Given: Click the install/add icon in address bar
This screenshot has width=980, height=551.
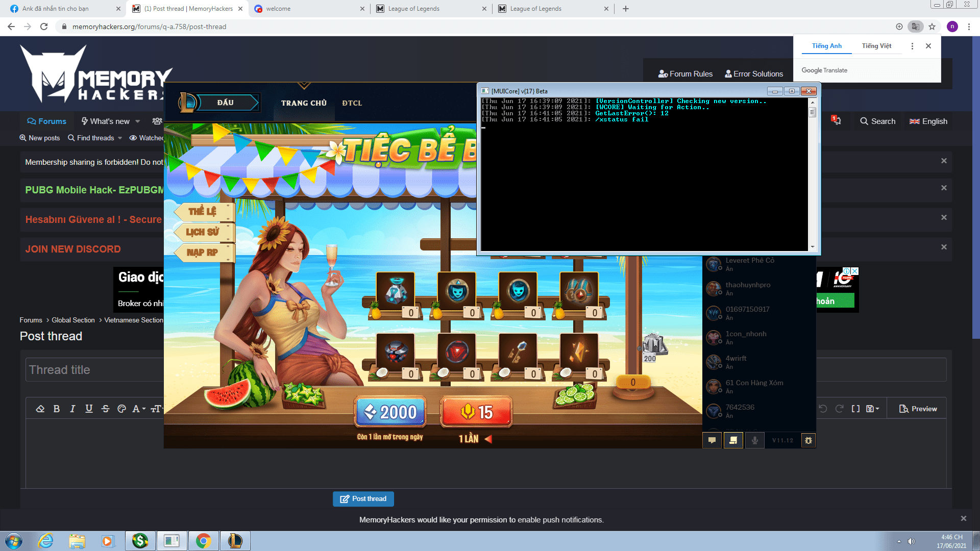Looking at the screenshot, I should (x=899, y=27).
